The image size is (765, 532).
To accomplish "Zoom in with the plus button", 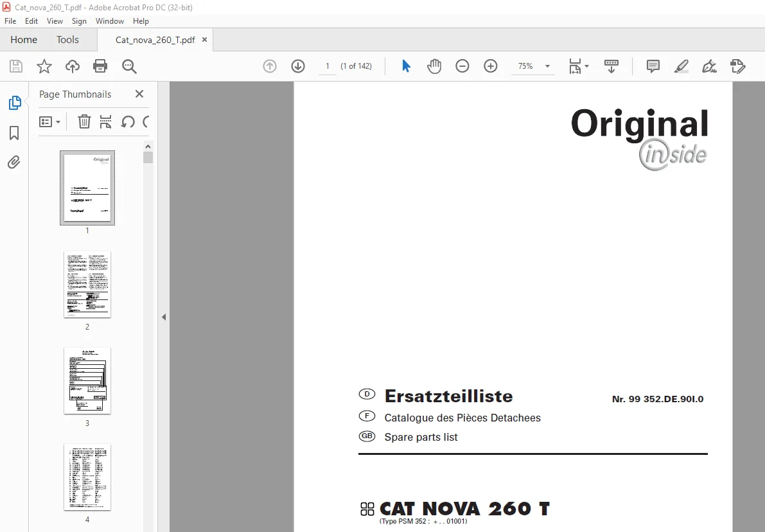I will click(490, 66).
